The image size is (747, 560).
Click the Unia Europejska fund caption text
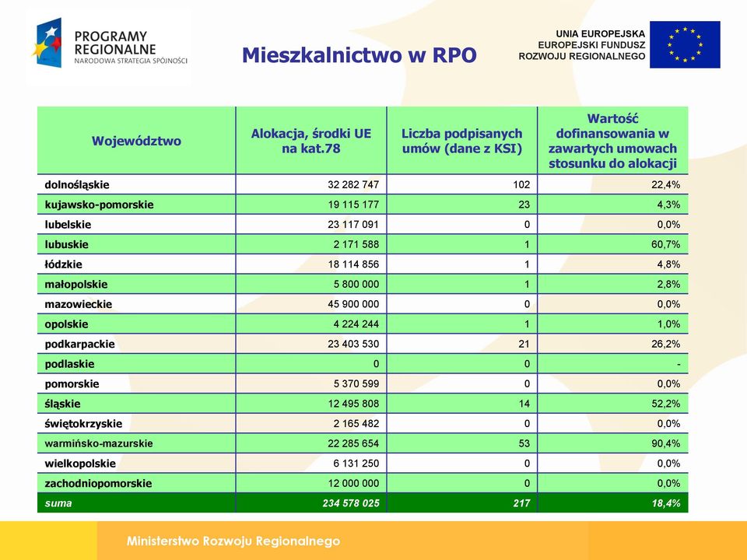[582, 45]
